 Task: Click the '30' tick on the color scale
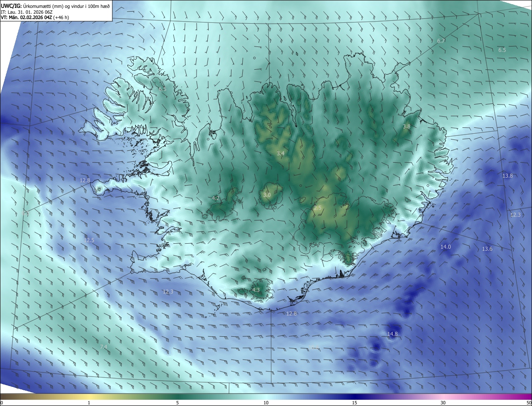443,403
